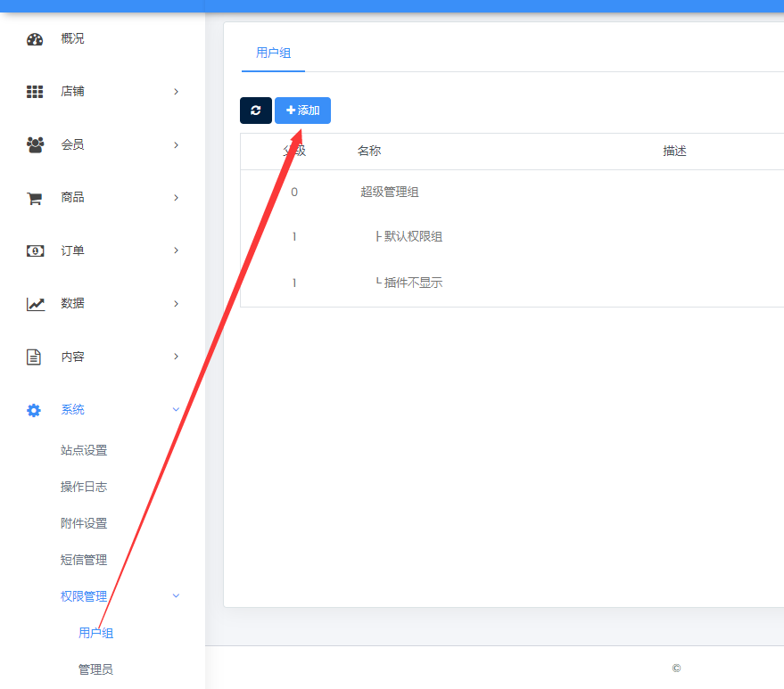This screenshot has height=689, width=784.
Task: Open 站点设置 in the sidebar
Action: tap(84, 450)
